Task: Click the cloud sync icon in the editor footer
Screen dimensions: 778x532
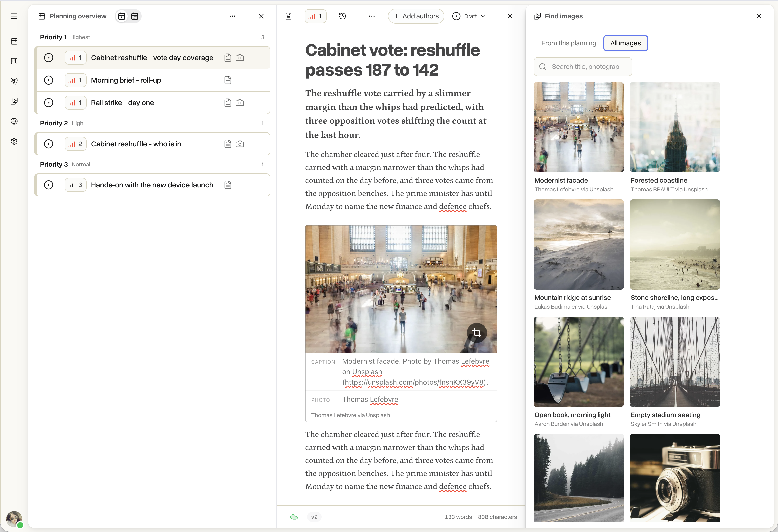Action: pyautogui.click(x=294, y=517)
